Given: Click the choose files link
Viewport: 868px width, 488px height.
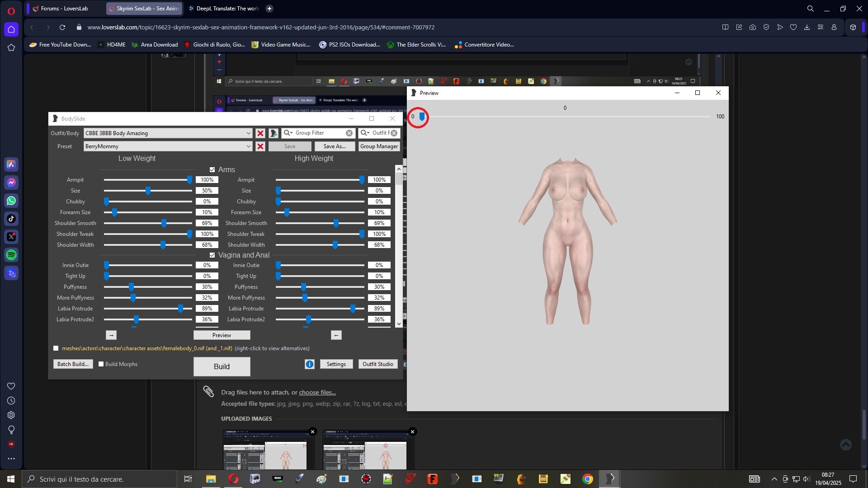Looking at the screenshot, I should [317, 392].
